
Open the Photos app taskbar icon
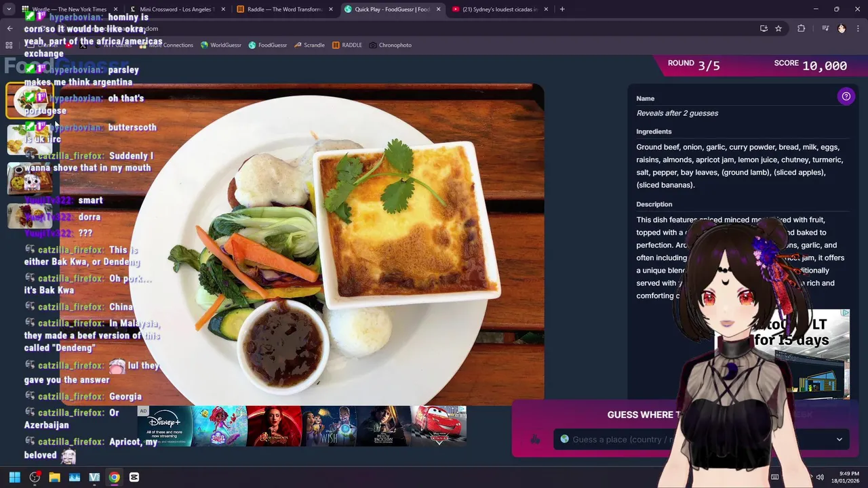pos(75,477)
